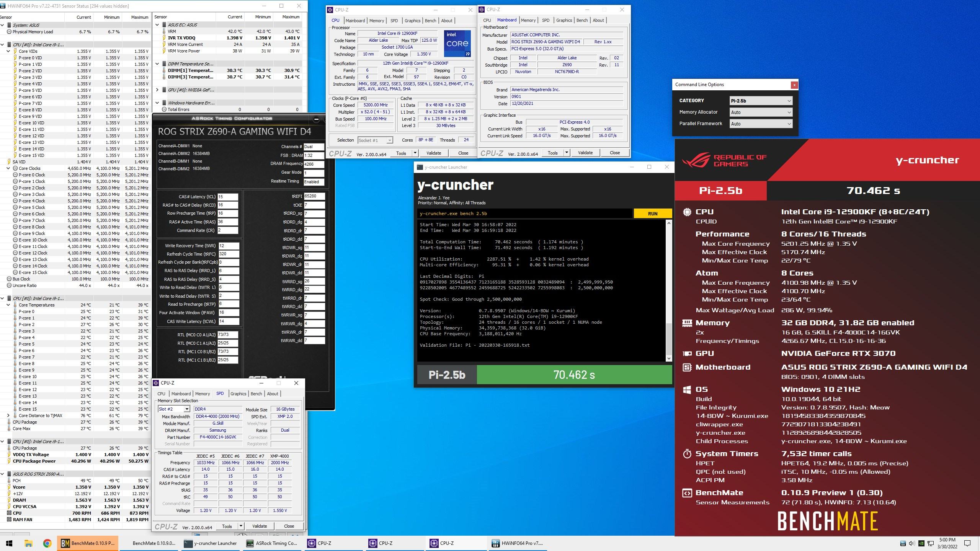
Task: Click the tREFI value field
Action: (314, 196)
